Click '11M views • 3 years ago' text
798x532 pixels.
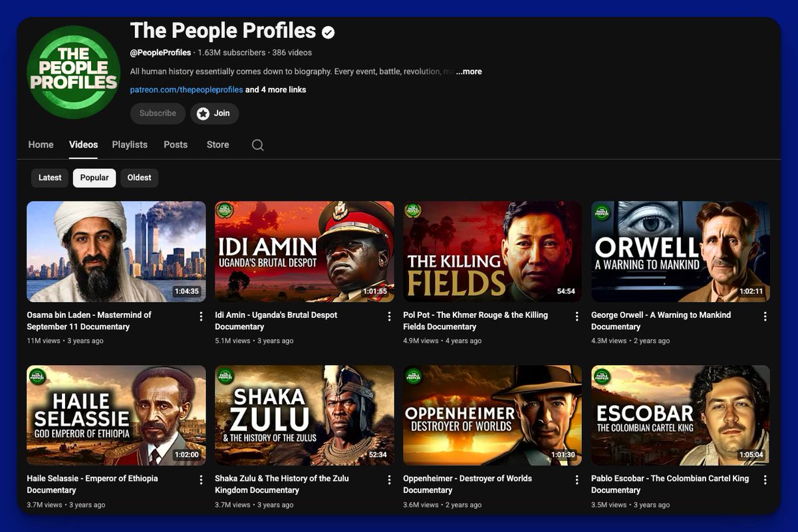[x=65, y=340]
